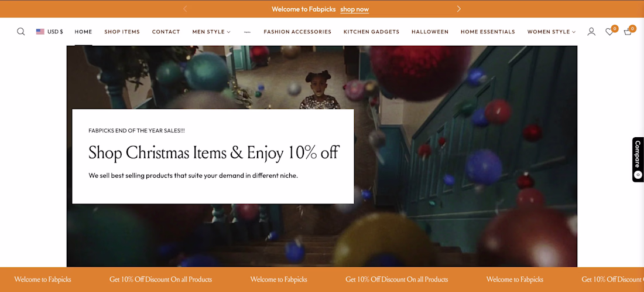Click the 'shop now' announcement link
The image size is (644, 292).
click(354, 9)
